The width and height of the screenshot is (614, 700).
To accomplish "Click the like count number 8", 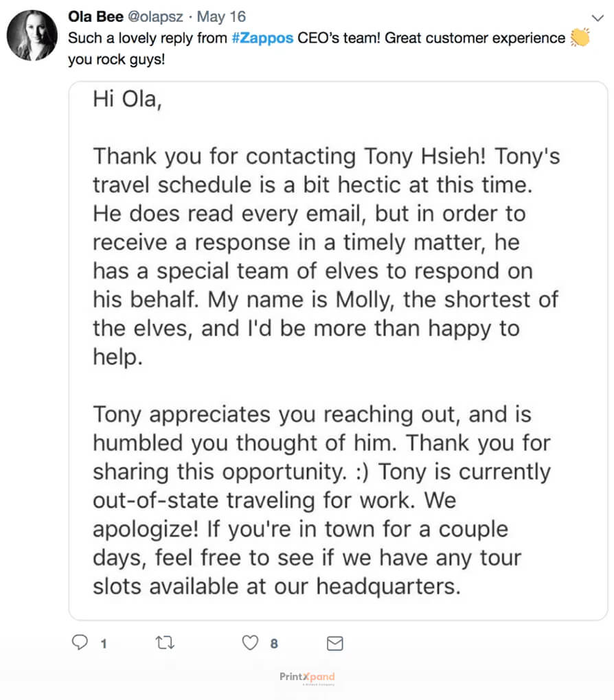I will [274, 643].
